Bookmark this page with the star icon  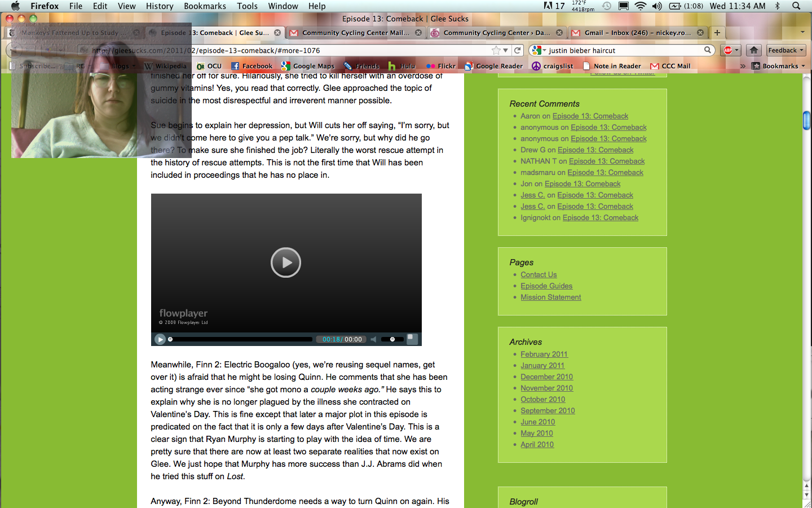(x=496, y=50)
